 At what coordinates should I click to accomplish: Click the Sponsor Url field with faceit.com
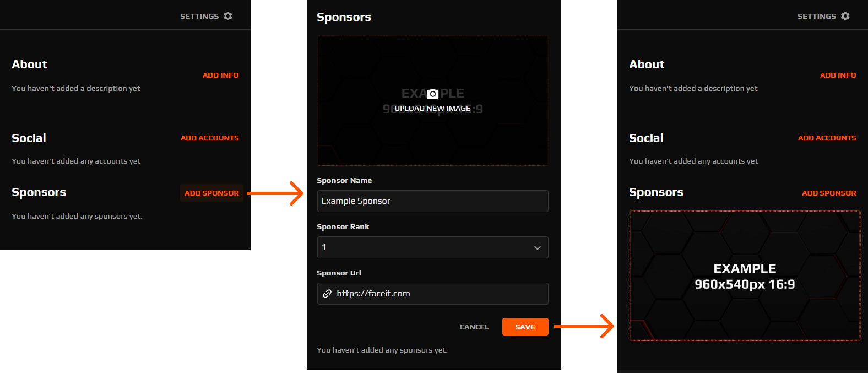432,294
